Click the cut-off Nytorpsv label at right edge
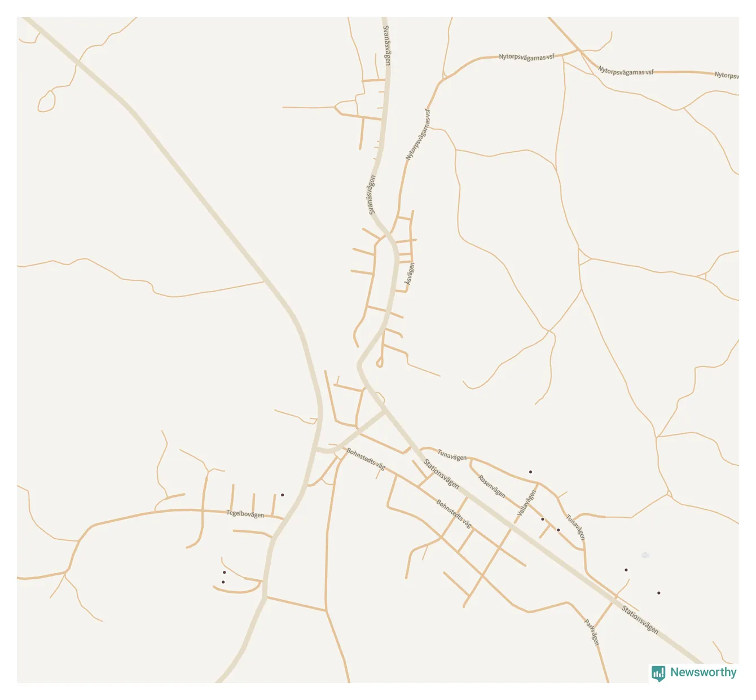This screenshot has height=700, width=756. click(727, 75)
